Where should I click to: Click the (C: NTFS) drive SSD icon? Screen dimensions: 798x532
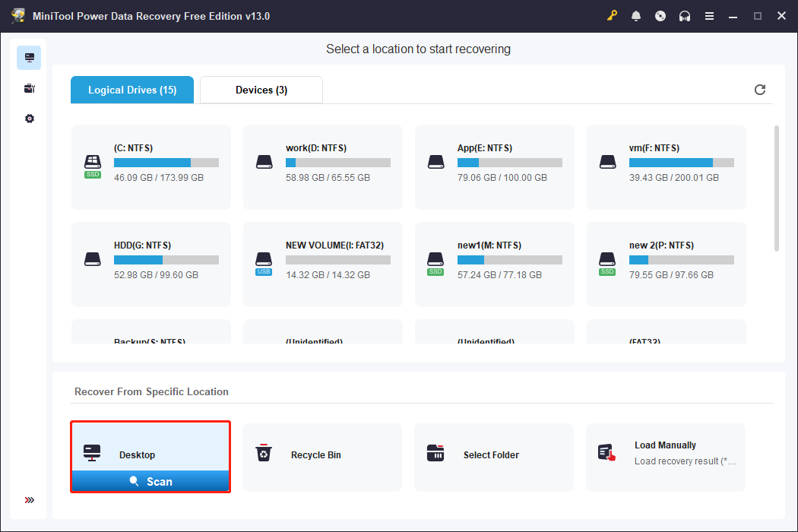point(93,166)
